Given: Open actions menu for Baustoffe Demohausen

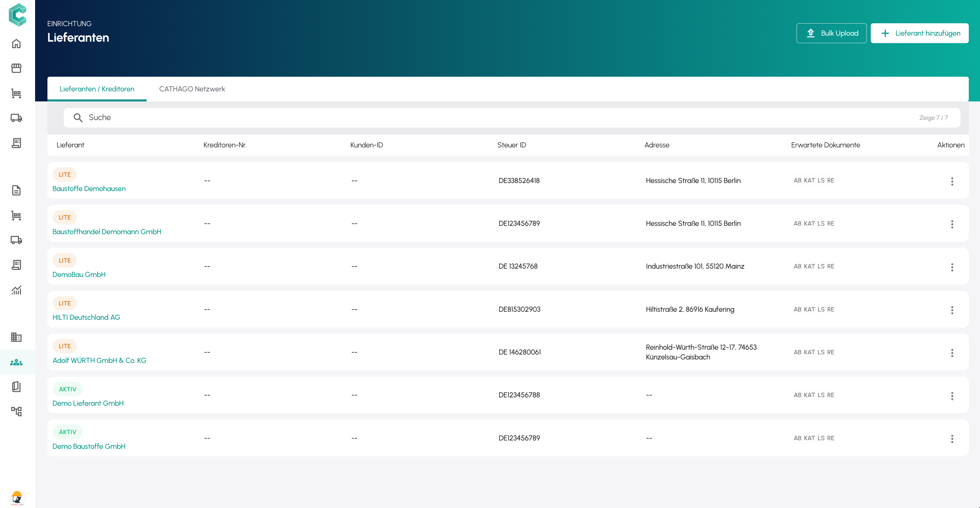Looking at the screenshot, I should [x=952, y=181].
